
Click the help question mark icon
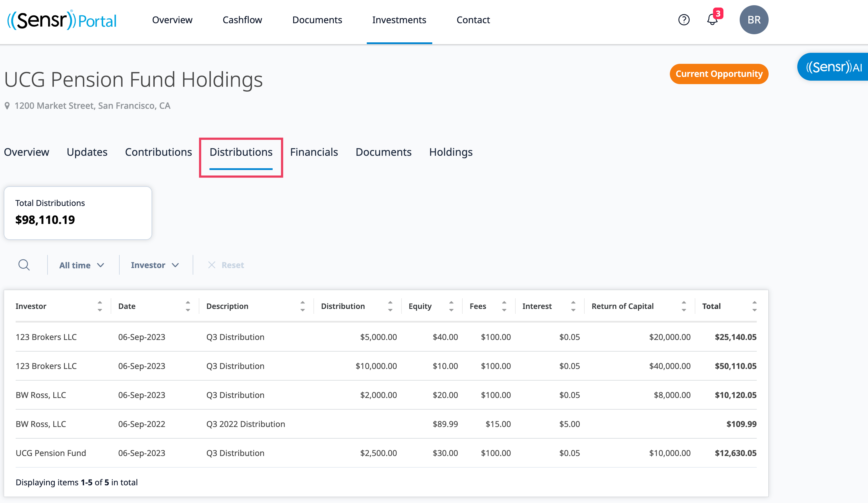(684, 20)
